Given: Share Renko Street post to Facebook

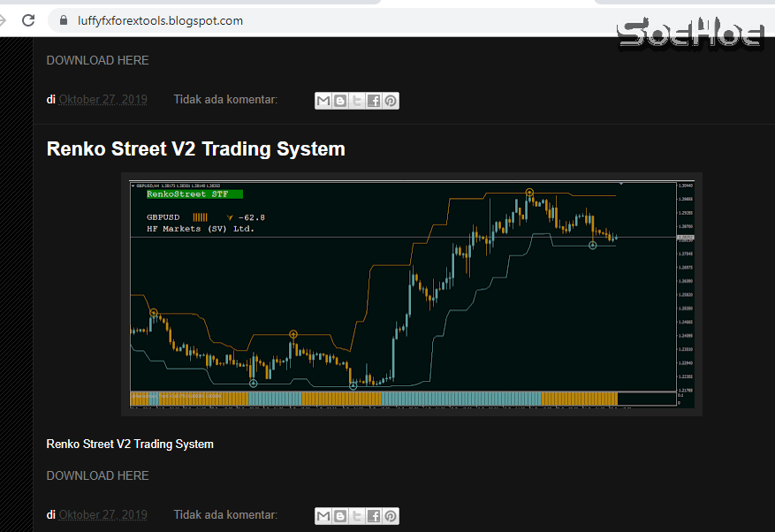Looking at the screenshot, I should [374, 515].
